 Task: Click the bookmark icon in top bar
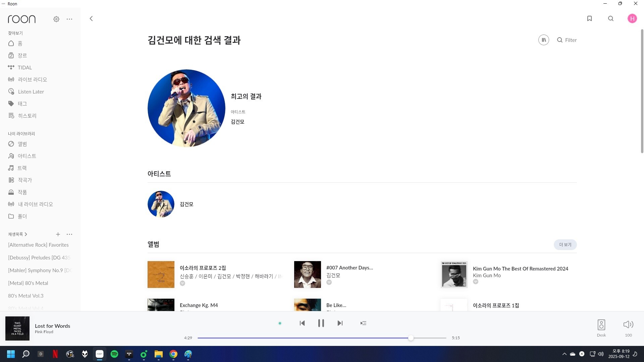coord(589,18)
